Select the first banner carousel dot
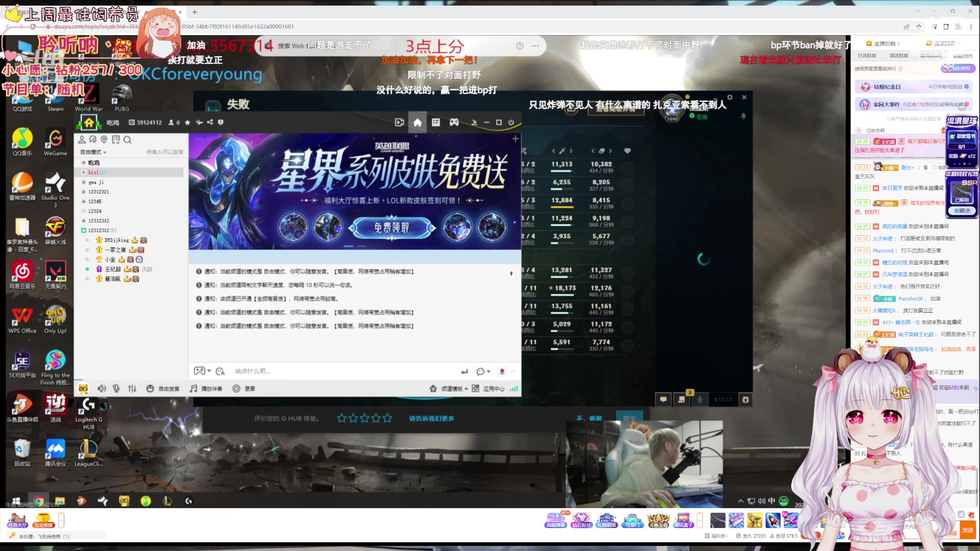 (x=349, y=246)
